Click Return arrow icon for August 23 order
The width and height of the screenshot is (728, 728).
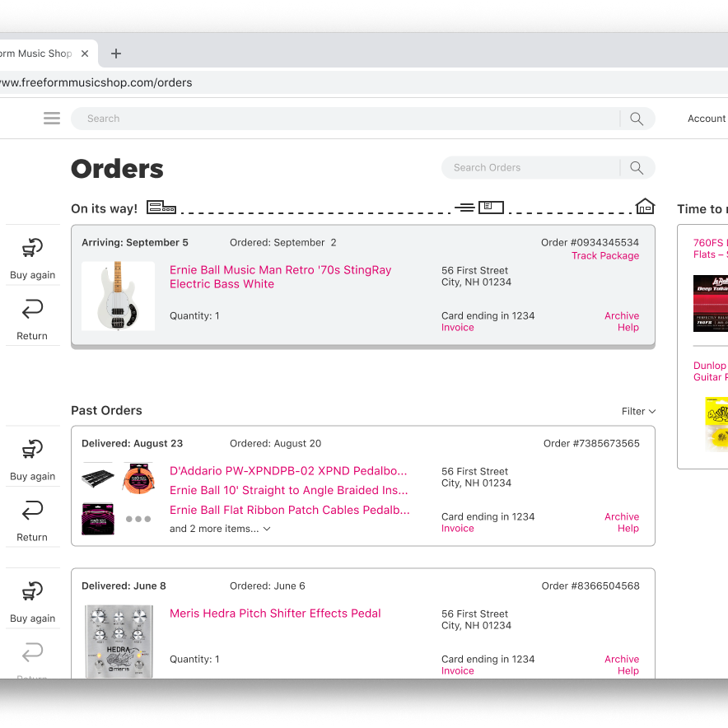pos(32,511)
